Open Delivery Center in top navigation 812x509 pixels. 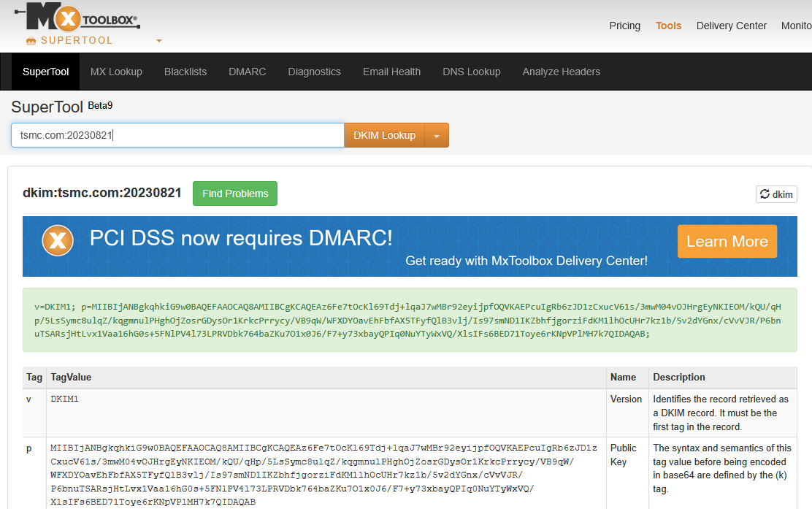point(731,26)
